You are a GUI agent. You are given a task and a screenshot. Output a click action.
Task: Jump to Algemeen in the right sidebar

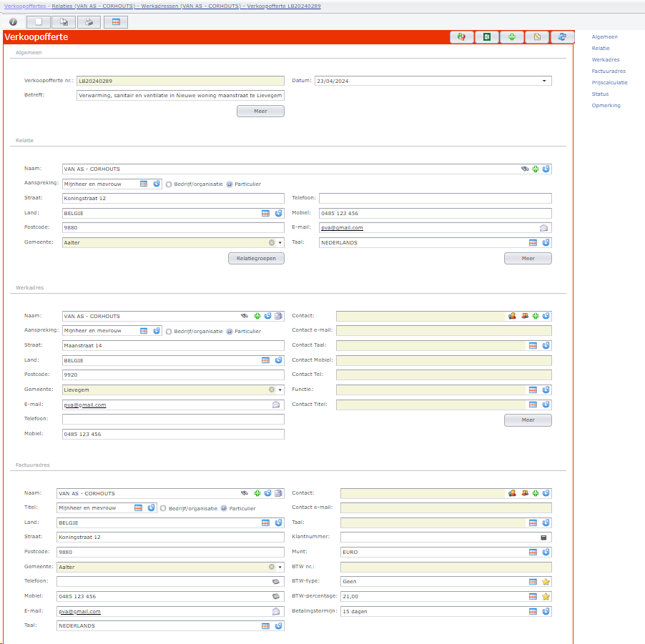tap(604, 36)
